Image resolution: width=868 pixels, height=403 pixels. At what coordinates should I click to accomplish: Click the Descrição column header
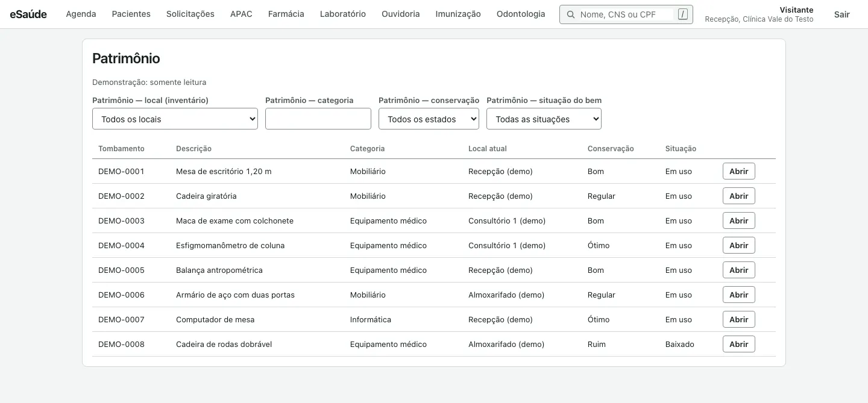(193, 149)
